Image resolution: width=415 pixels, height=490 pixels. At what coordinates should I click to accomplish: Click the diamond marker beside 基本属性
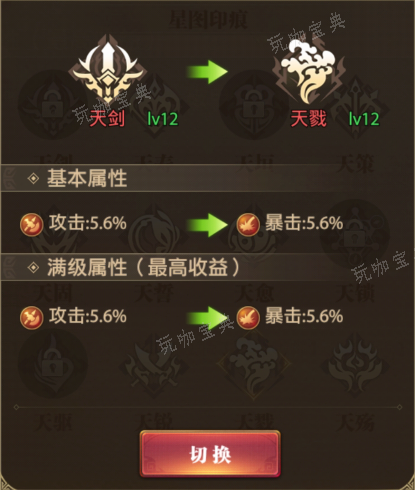coord(33,178)
